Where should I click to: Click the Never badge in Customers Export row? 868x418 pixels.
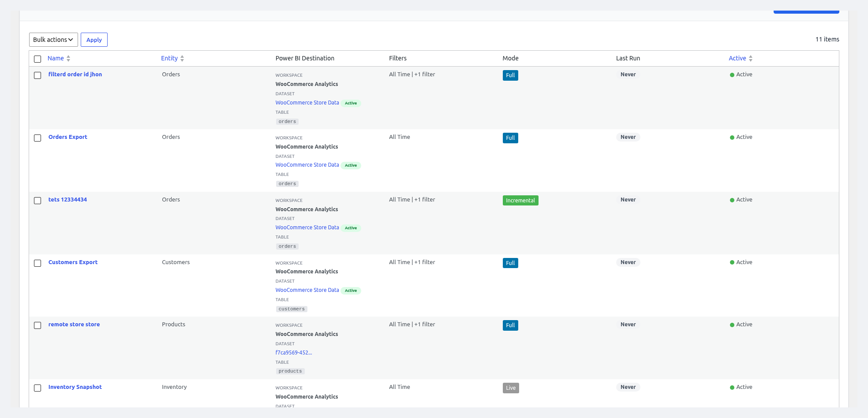pyautogui.click(x=628, y=262)
